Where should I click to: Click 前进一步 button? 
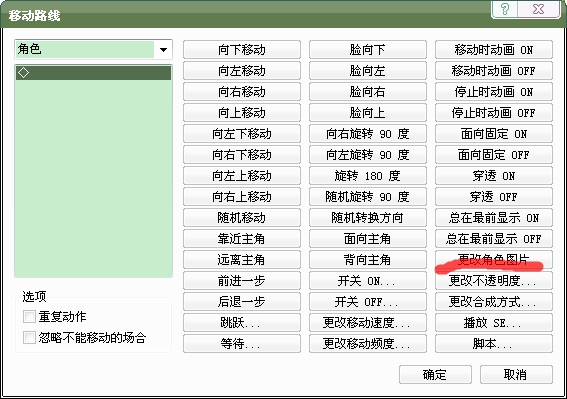point(242,280)
